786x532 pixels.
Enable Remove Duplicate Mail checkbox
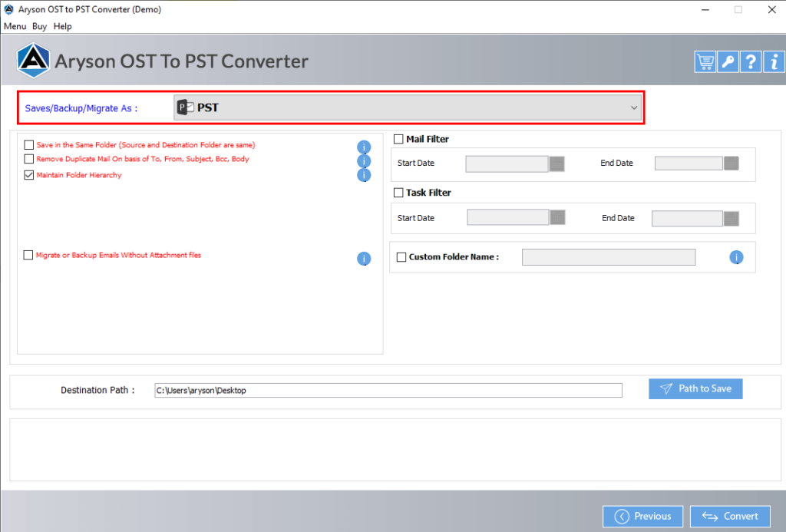[29, 159]
